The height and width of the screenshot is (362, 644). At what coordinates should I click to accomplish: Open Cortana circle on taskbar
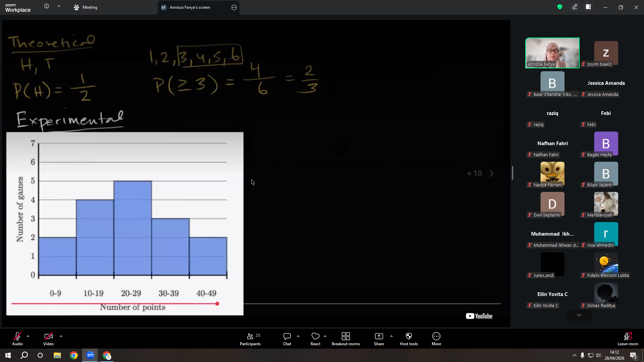click(40, 355)
